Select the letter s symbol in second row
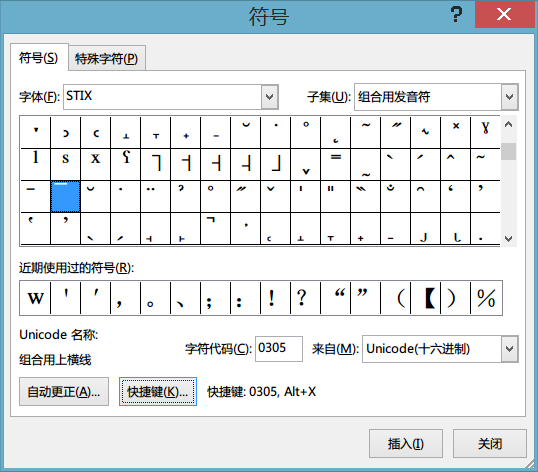Viewport: 538px width, 472px height. pyautogui.click(x=65, y=164)
